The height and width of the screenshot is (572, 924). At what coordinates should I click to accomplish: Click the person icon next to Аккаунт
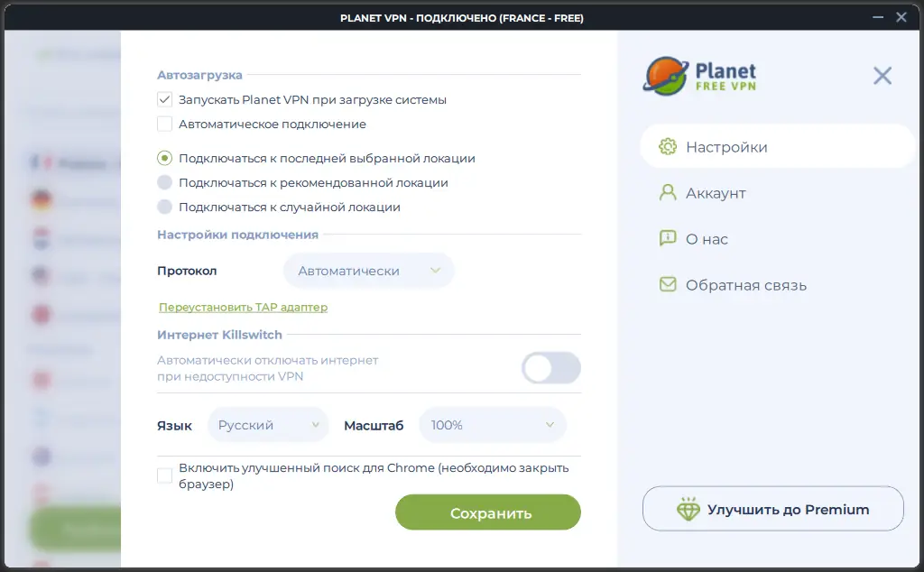(668, 193)
